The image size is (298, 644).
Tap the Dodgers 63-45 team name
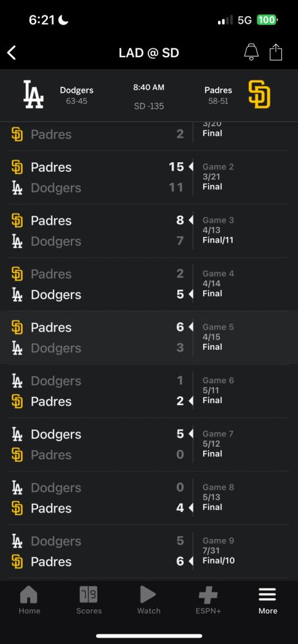coord(77,90)
